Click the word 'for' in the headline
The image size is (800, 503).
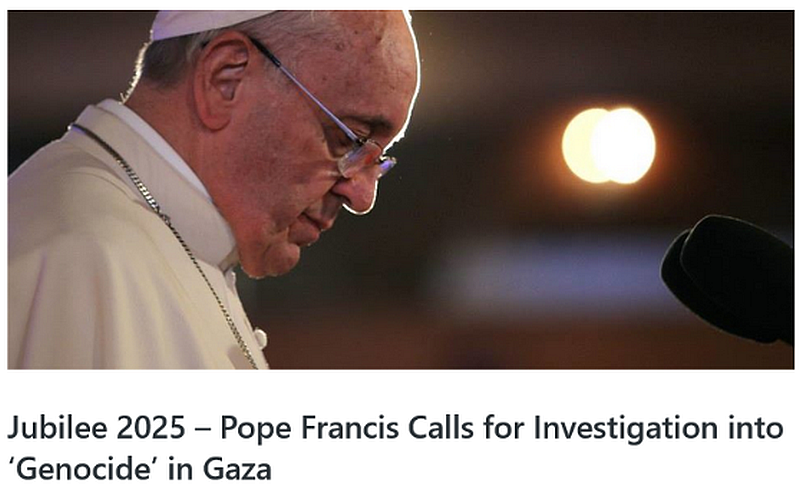click(504, 427)
